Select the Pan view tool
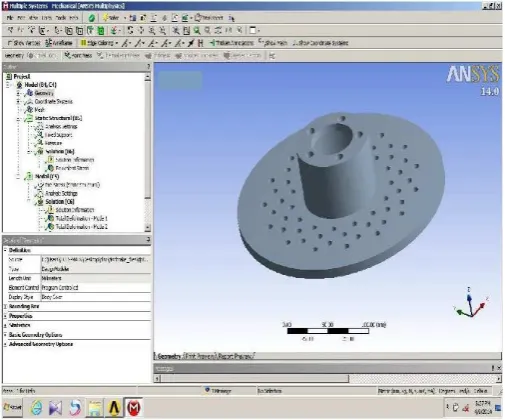 click(141, 31)
